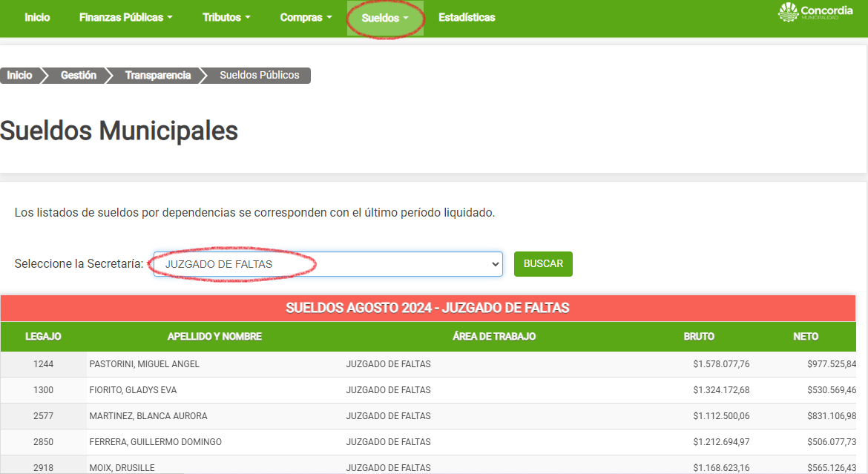
Task: Click the Inicio breadcrumb
Action: point(20,76)
